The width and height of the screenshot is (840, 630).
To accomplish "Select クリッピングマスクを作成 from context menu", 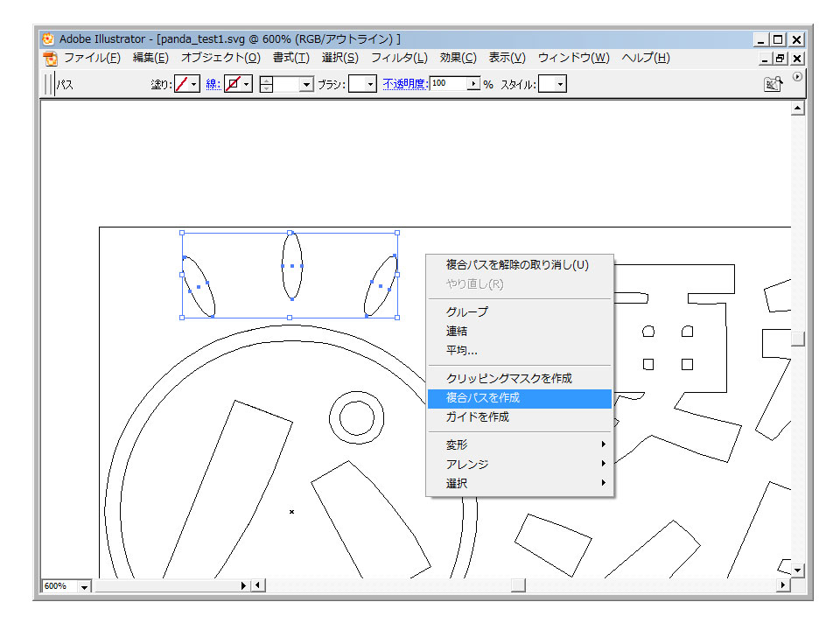I will click(520, 378).
